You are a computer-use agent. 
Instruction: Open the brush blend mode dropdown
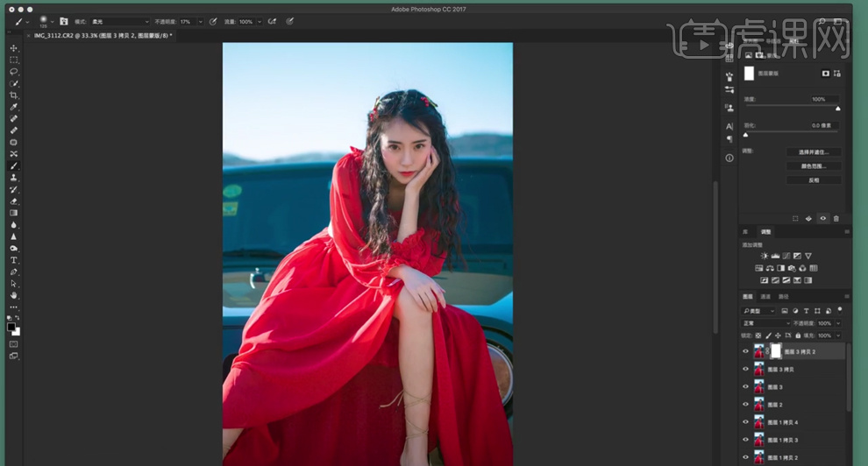[120, 22]
